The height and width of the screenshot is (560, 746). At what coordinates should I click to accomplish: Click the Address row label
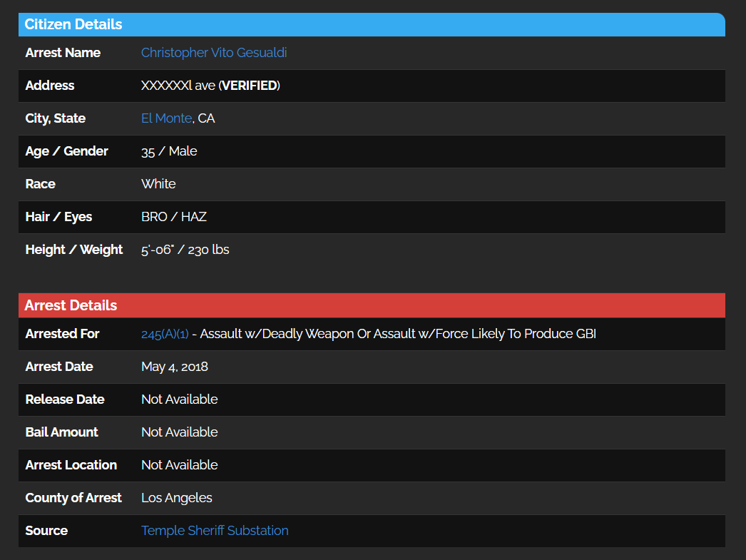pos(49,86)
